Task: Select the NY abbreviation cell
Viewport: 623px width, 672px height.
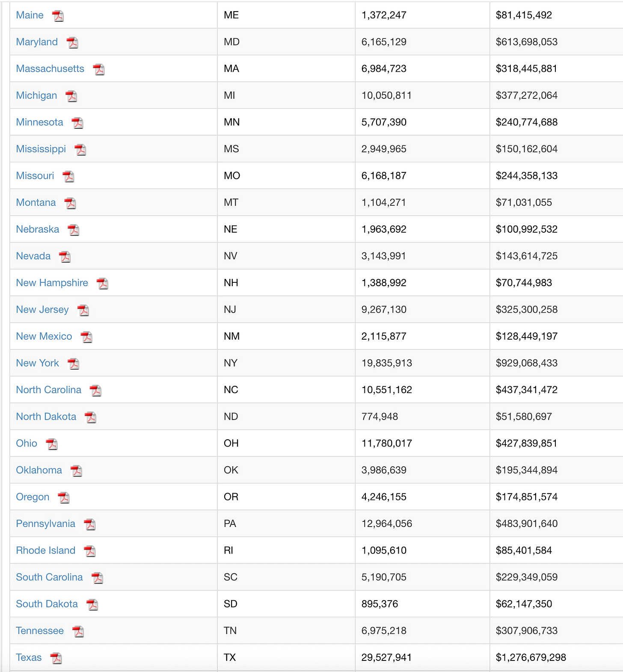Action: point(286,363)
